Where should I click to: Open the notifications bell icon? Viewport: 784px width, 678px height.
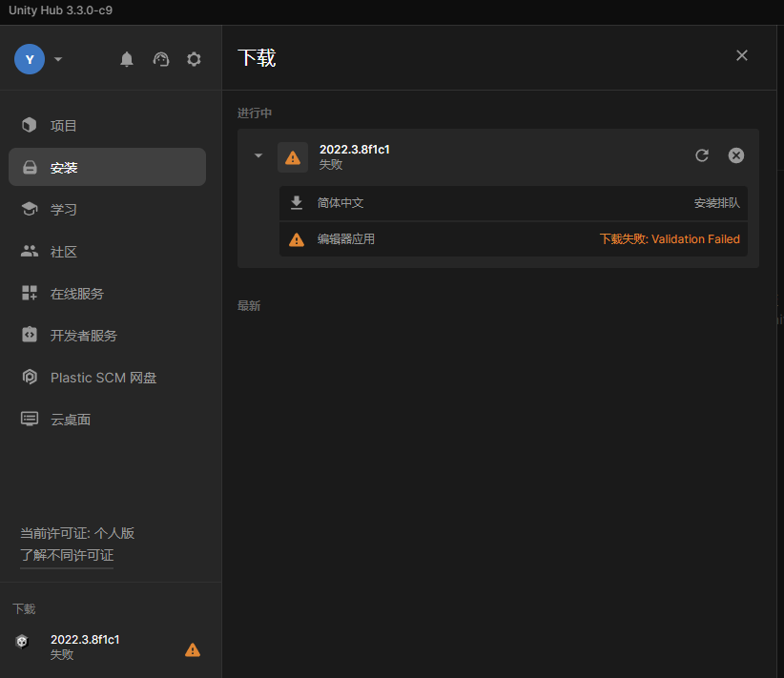pyautogui.click(x=127, y=59)
